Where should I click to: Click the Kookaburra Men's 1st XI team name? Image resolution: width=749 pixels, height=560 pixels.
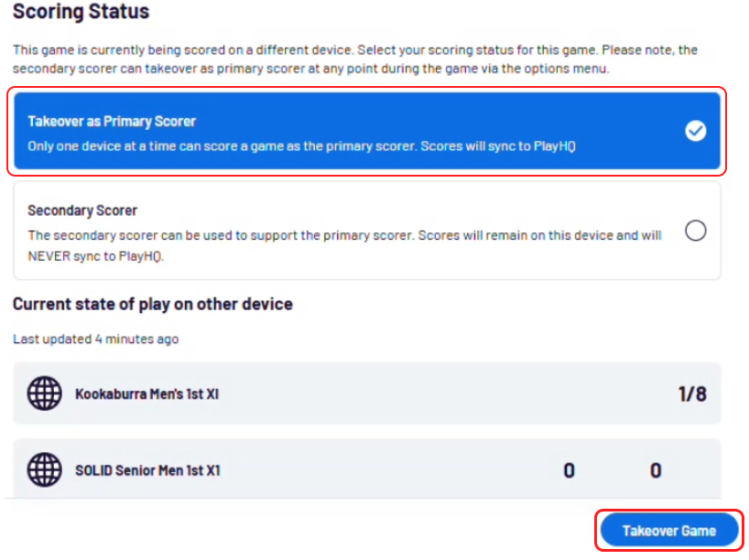coord(147,394)
